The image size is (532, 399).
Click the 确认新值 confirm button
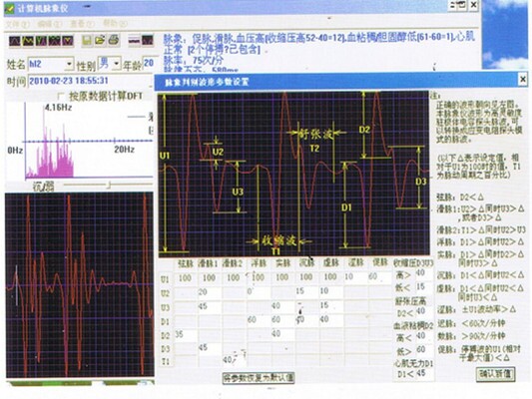point(495,374)
